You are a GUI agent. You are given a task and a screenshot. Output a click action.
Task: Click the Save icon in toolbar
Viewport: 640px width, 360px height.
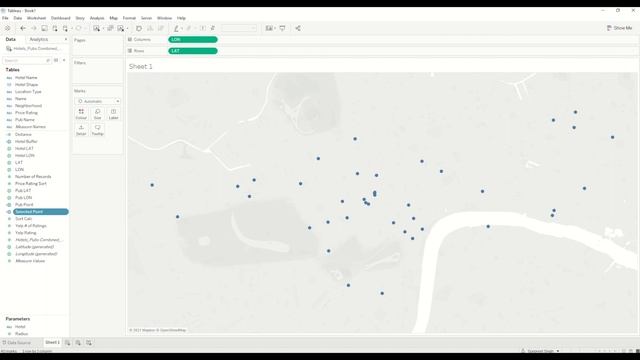(44, 28)
